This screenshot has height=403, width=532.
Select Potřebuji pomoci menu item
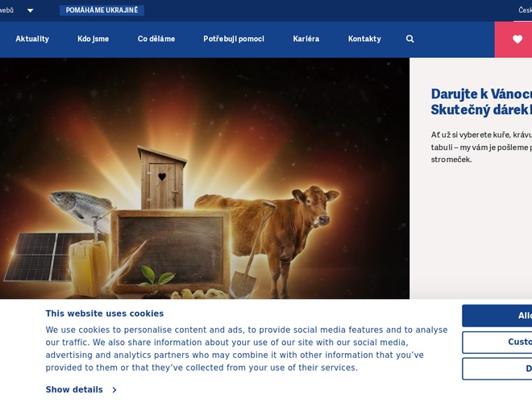pos(234,39)
